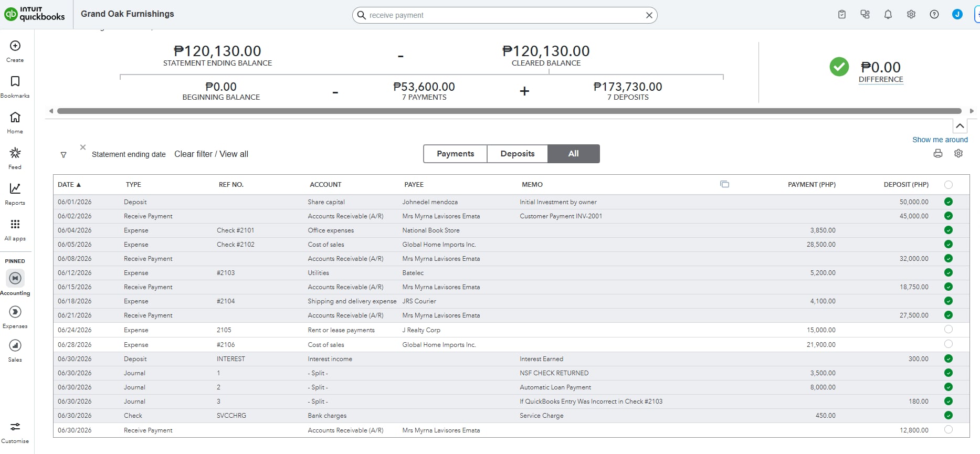Open the Create menu in sidebar
This screenshot has height=454, width=980.
15,51
